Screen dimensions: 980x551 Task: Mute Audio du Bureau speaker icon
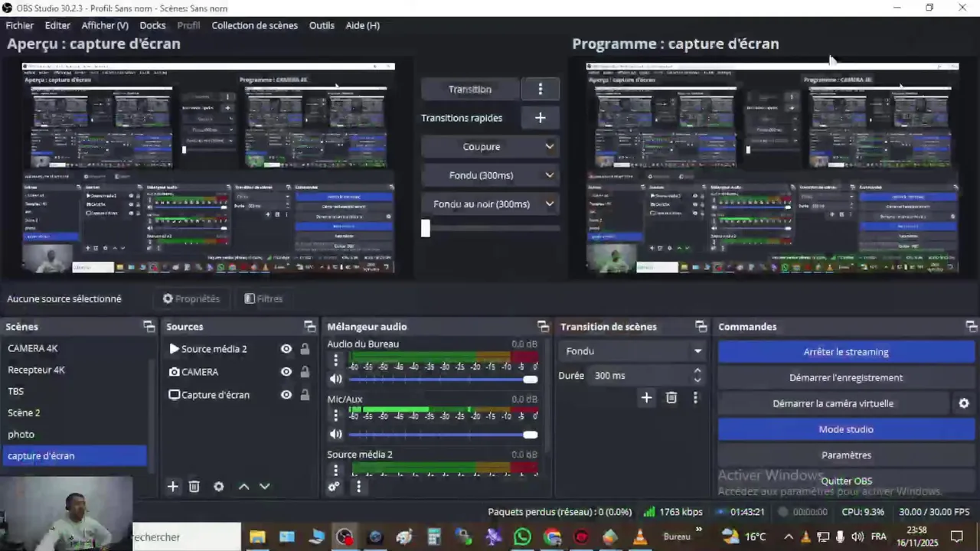(335, 379)
